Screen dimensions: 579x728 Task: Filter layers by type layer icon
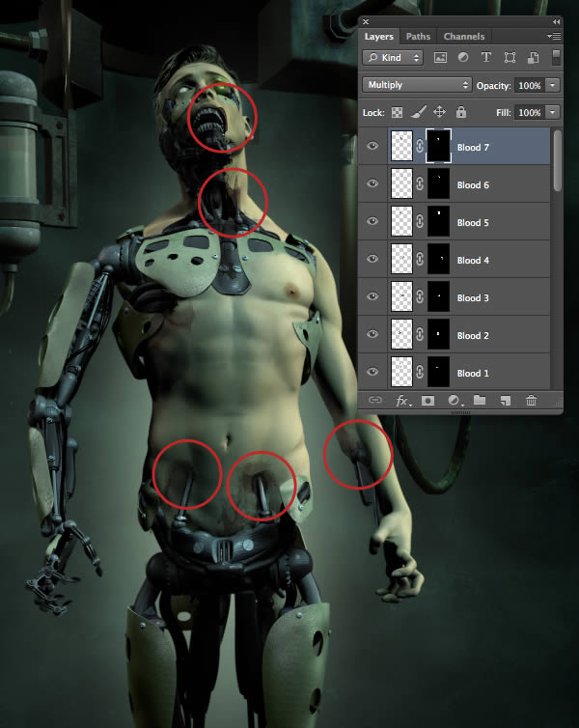tap(485, 57)
